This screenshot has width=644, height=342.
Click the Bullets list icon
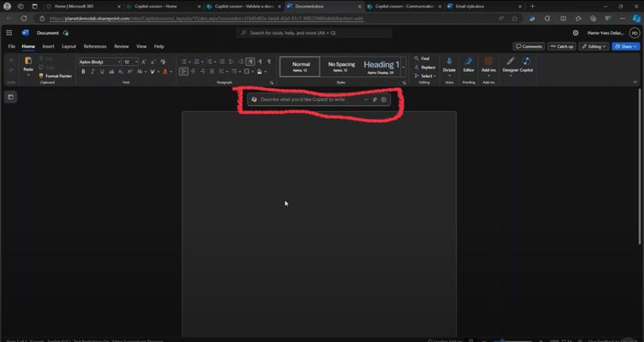[x=184, y=62]
